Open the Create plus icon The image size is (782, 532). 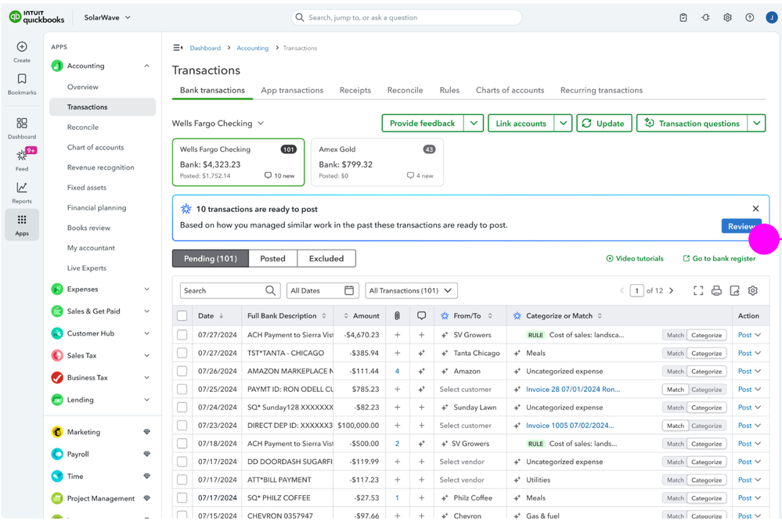(22, 47)
